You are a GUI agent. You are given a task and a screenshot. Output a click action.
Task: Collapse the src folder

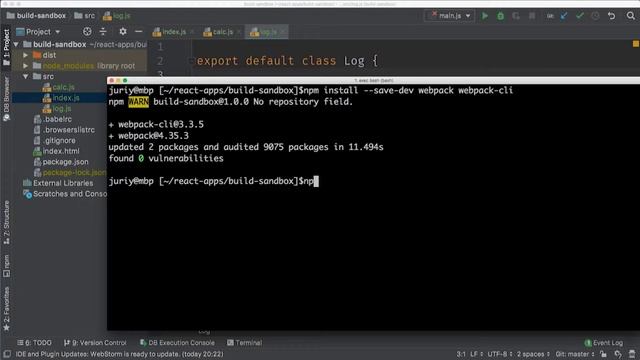[26, 76]
